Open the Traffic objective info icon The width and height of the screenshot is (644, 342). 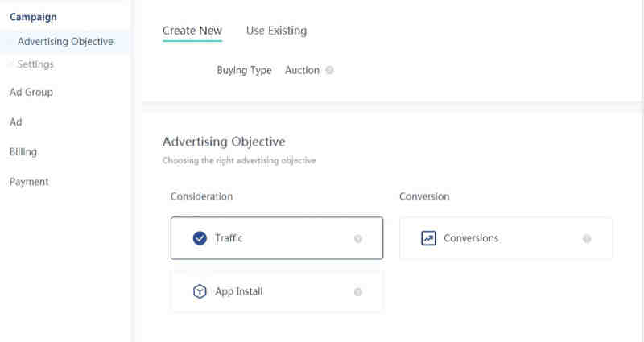(358, 238)
